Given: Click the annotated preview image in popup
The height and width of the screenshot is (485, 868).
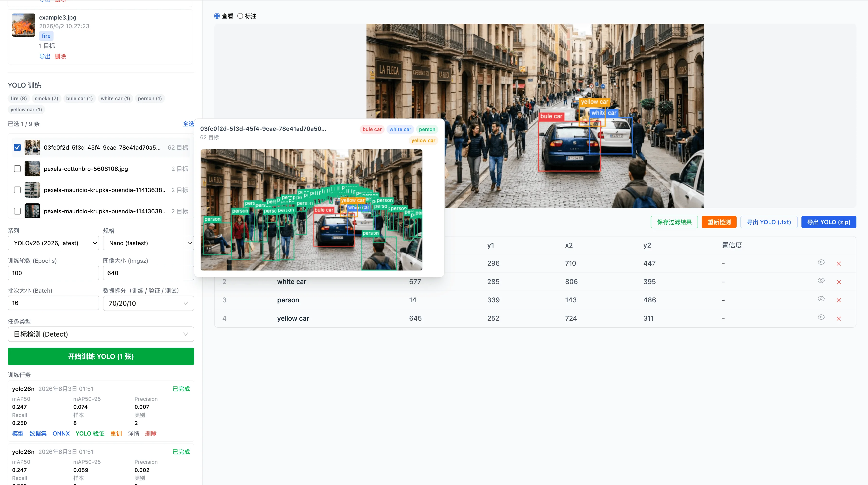Looking at the screenshot, I should (x=311, y=210).
